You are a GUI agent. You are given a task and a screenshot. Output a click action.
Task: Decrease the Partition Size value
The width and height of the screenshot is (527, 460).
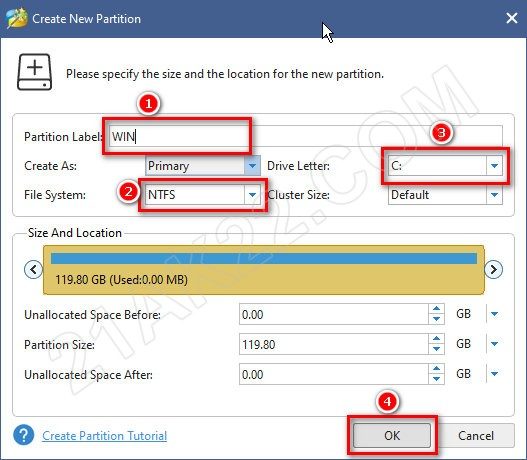click(437, 349)
